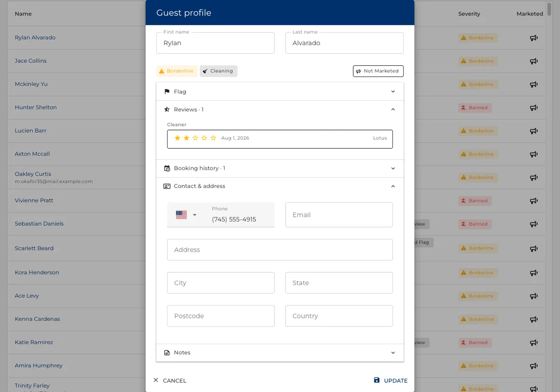Click the Guest profile dialog title
Viewport: 560px width, 392px height.
(x=184, y=13)
